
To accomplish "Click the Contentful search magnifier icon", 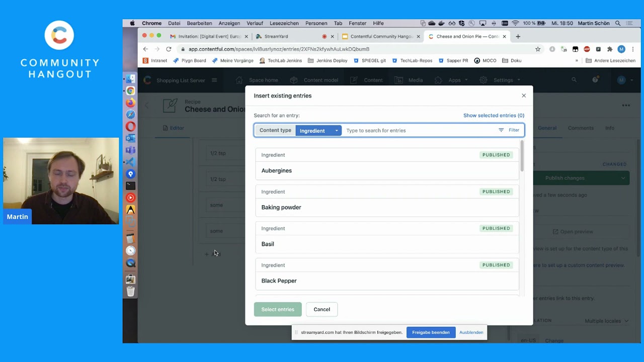I will point(574,80).
